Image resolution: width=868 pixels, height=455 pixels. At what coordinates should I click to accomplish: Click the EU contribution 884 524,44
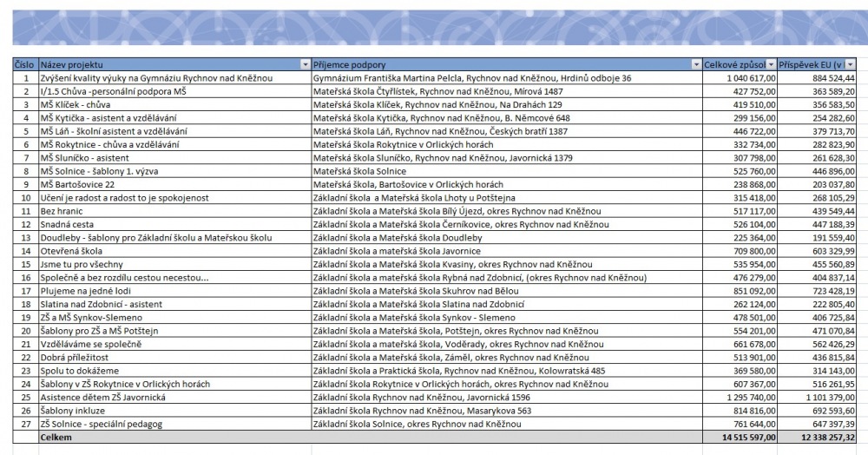tap(817, 78)
